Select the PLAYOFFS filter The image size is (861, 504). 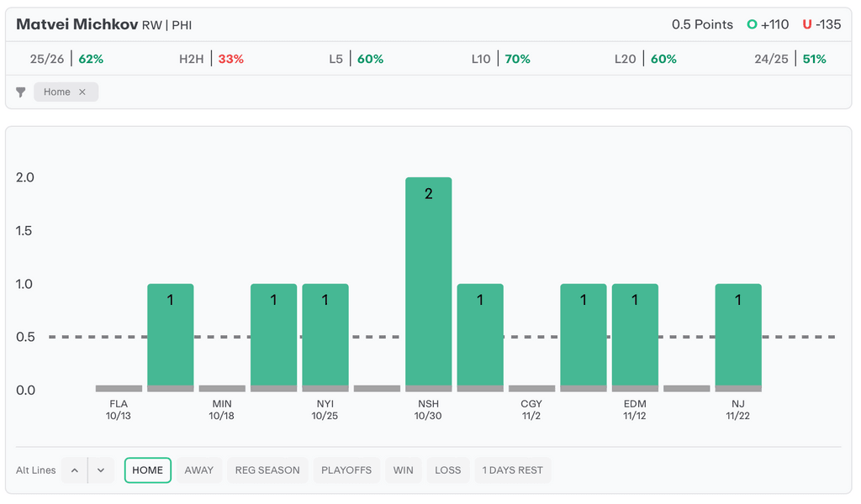point(346,470)
